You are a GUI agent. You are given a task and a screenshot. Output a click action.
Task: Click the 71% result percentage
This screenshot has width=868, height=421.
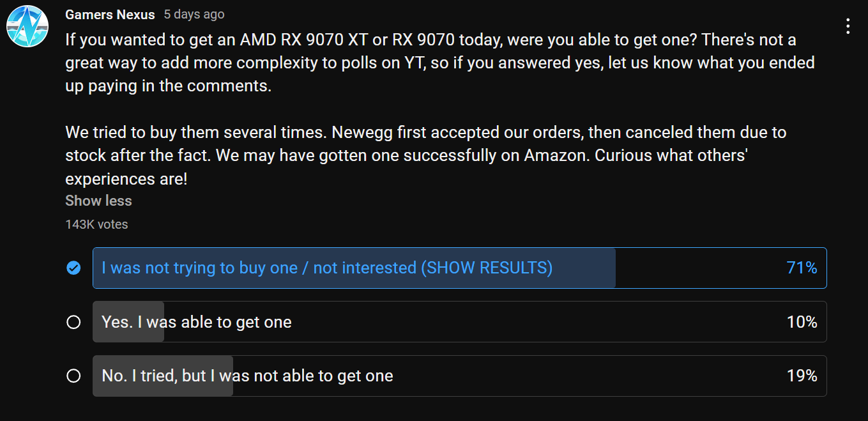pyautogui.click(x=802, y=268)
